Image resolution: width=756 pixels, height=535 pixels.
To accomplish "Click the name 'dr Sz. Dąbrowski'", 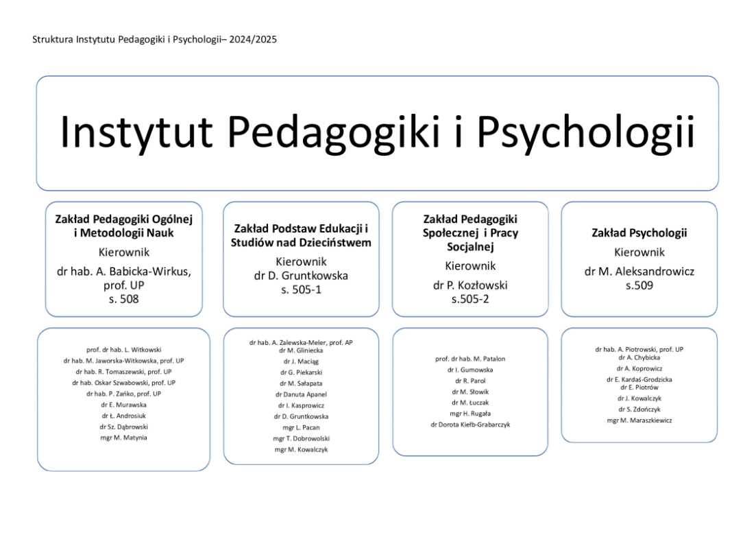I will click(x=124, y=427).
